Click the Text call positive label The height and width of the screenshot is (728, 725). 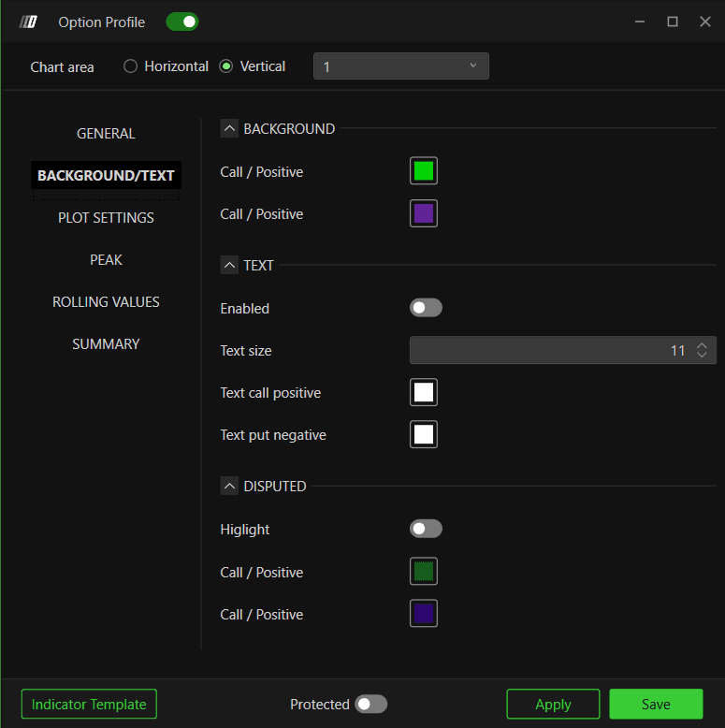[270, 393]
